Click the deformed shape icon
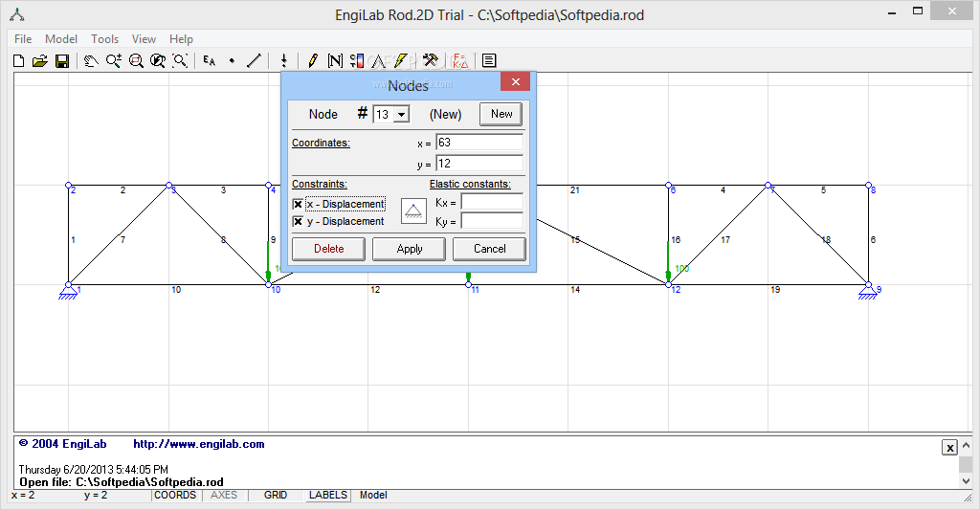Viewport: 980px width, 510px height. 379,60
